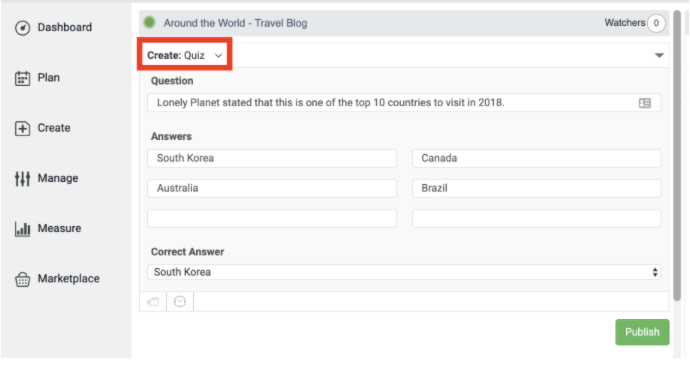Click the Brazil answer field

point(536,188)
